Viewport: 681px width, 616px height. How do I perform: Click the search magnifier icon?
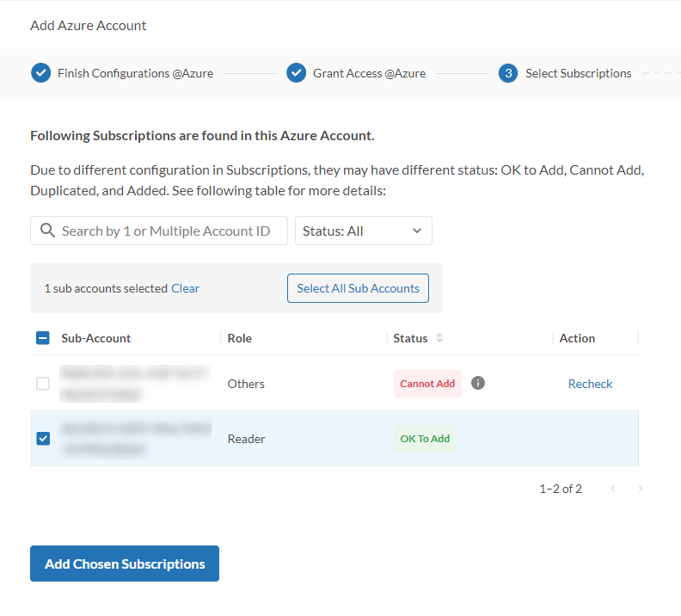point(48,231)
